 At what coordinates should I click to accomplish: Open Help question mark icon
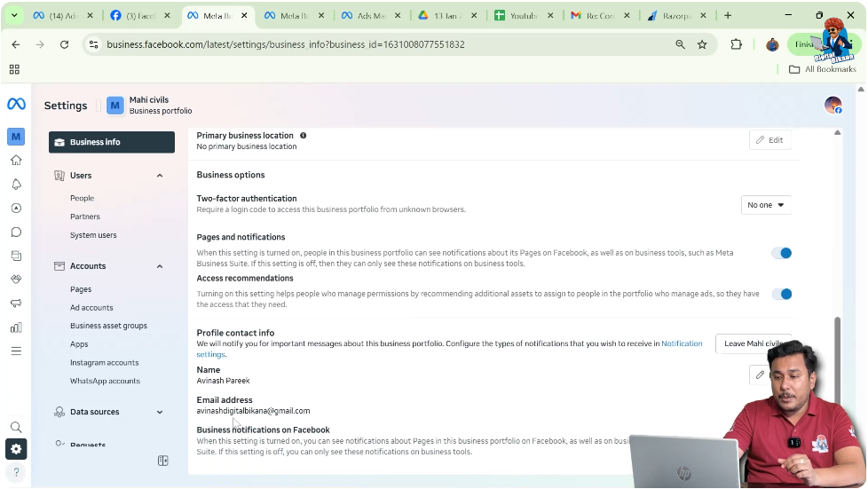(16, 472)
